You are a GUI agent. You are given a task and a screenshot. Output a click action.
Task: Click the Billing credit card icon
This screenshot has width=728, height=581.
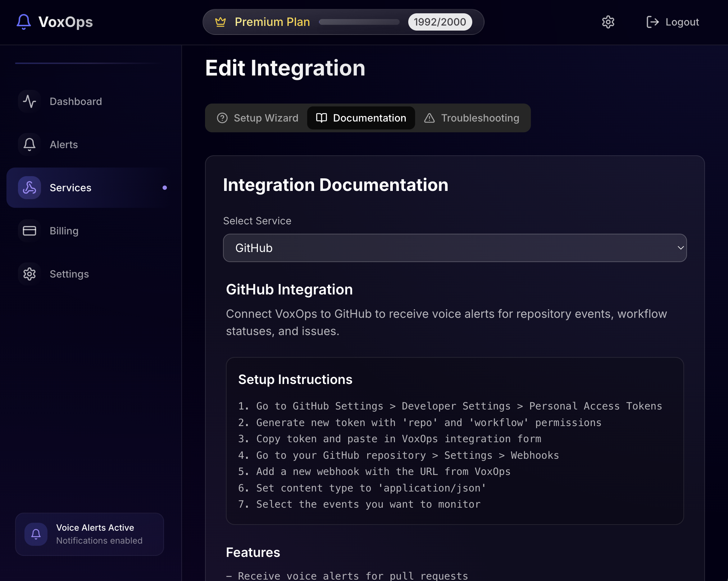[x=29, y=231]
